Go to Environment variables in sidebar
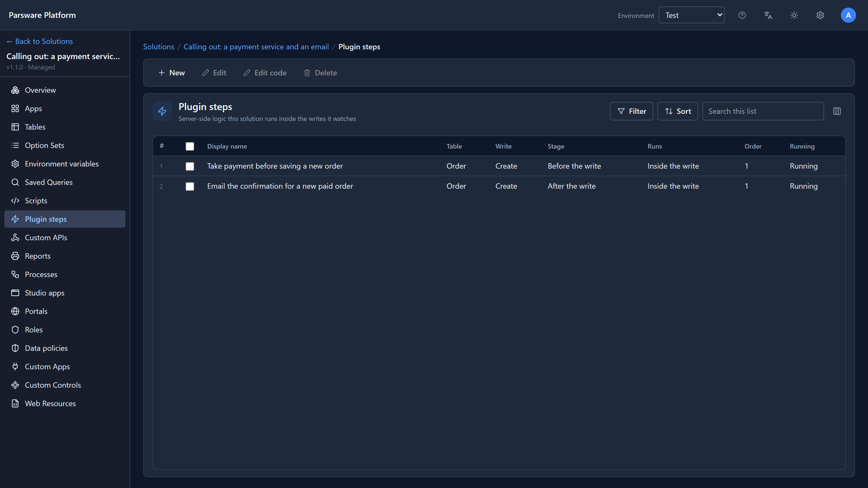This screenshot has width=868, height=488. pos(65,164)
